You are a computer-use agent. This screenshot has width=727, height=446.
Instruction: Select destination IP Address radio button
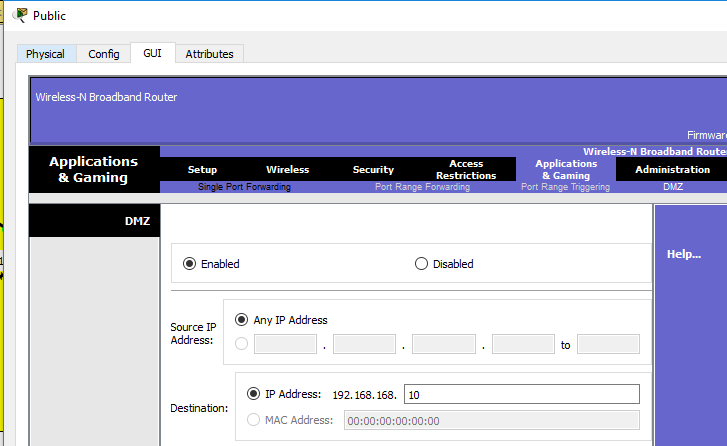(x=253, y=394)
